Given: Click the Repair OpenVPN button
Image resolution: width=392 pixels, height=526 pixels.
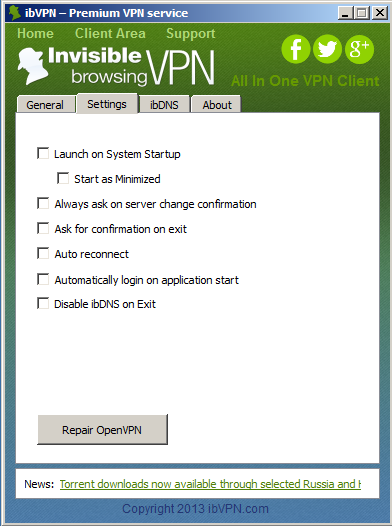Looking at the screenshot, I should coord(102,430).
